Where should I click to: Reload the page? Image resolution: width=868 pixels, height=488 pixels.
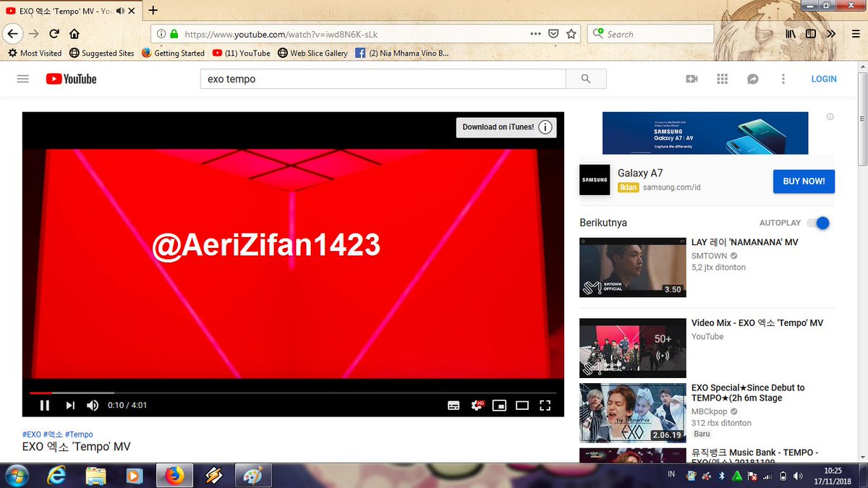tap(54, 34)
